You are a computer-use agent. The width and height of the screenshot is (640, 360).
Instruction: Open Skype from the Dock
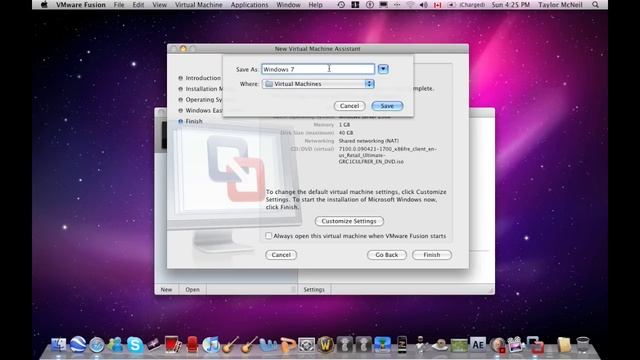point(135,345)
